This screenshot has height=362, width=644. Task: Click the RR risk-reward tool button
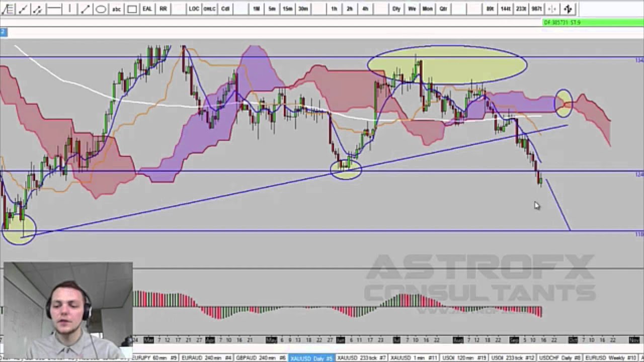163,9
